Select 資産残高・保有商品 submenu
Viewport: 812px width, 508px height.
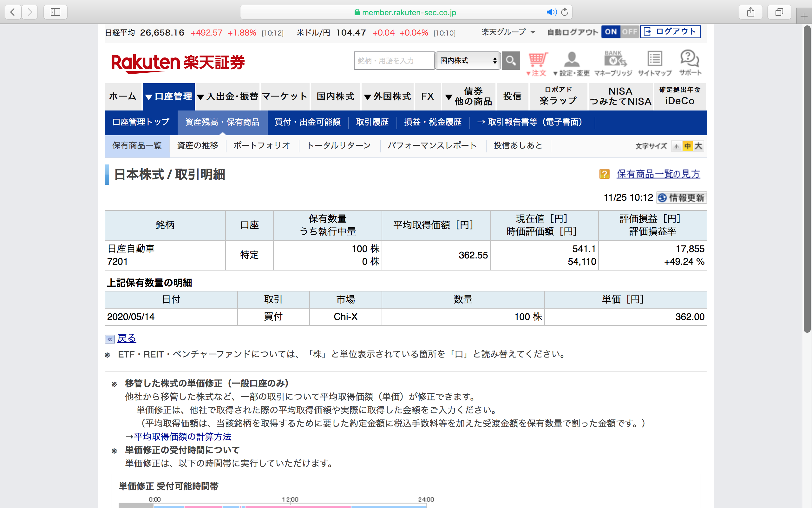[x=222, y=122]
